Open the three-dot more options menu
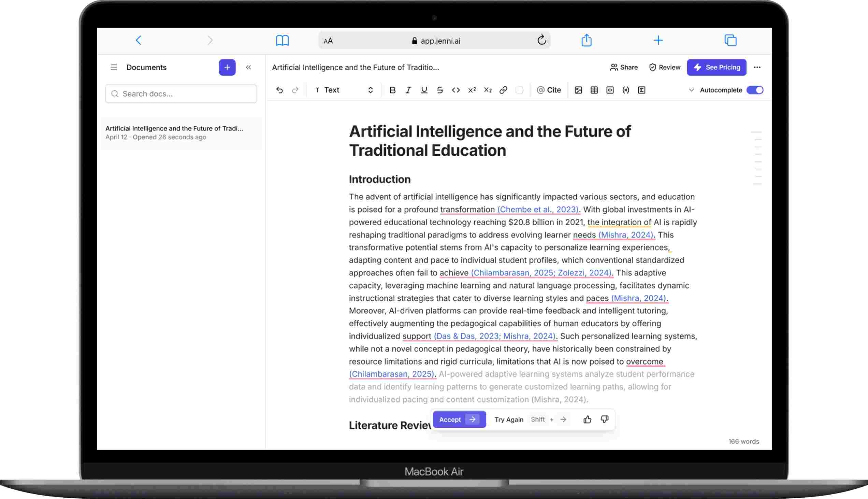This screenshot has width=868, height=499. [757, 68]
